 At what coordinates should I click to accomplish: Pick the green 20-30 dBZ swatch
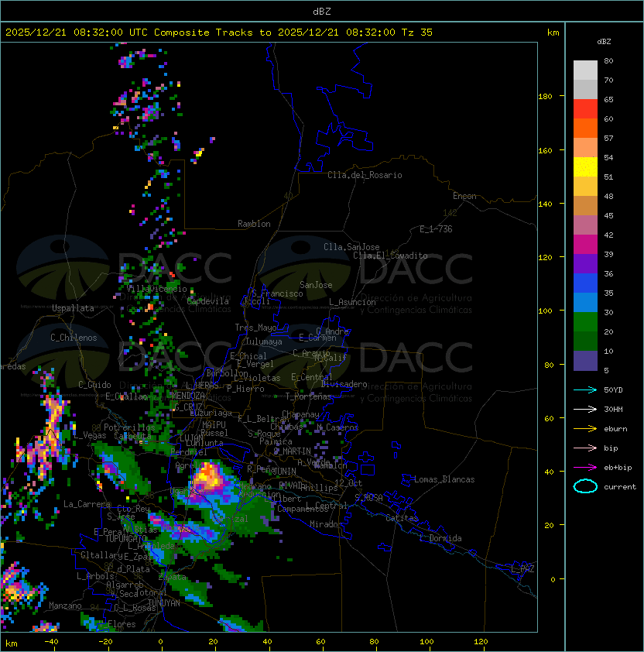[x=585, y=322]
